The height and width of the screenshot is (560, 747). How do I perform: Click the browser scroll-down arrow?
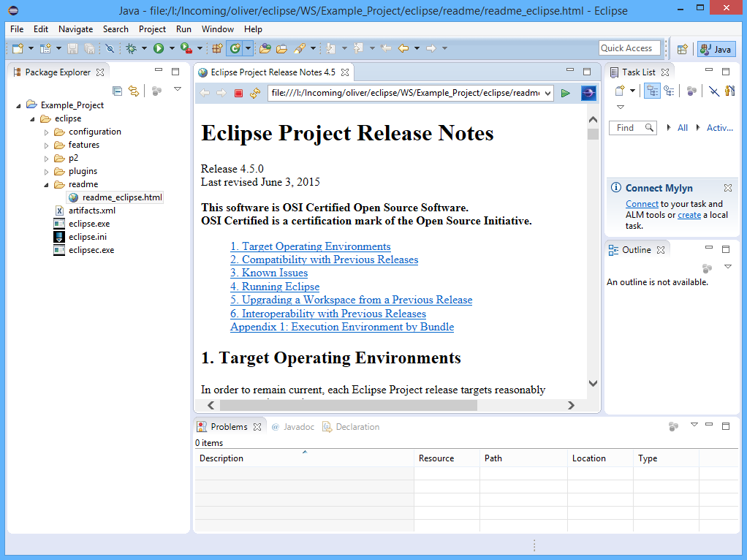click(593, 383)
